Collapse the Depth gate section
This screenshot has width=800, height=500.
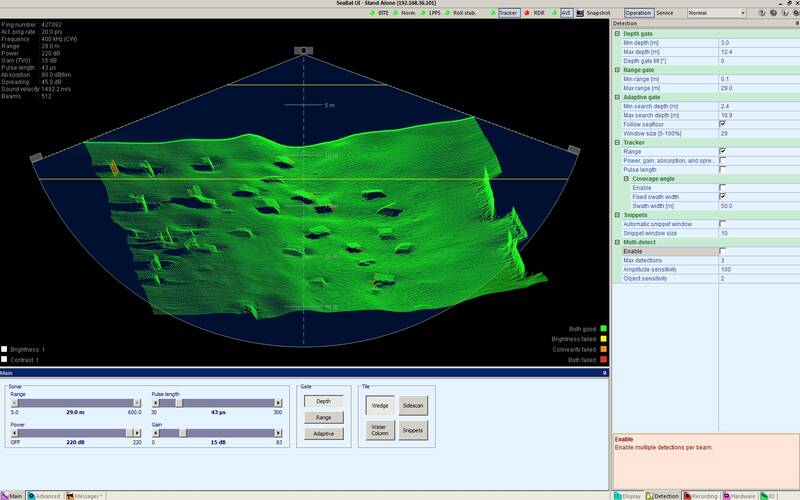click(x=617, y=34)
